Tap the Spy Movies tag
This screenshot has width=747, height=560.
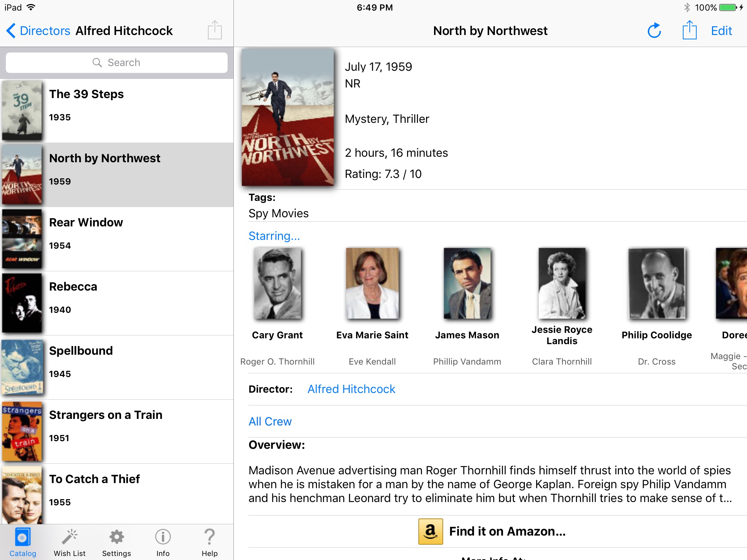[x=279, y=213]
